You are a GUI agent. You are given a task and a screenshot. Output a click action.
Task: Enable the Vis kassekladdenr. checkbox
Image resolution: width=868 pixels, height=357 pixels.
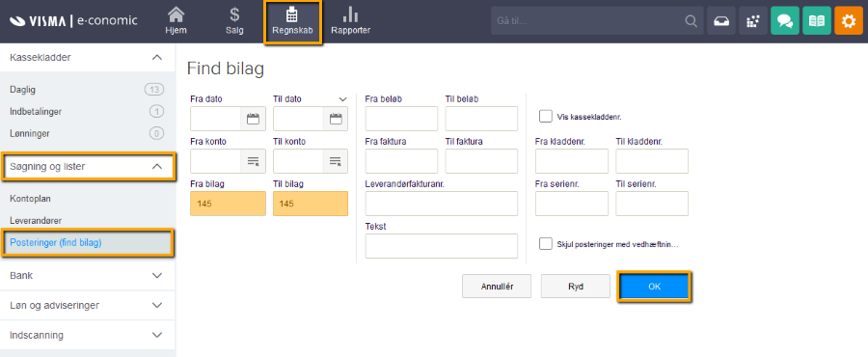tap(546, 116)
